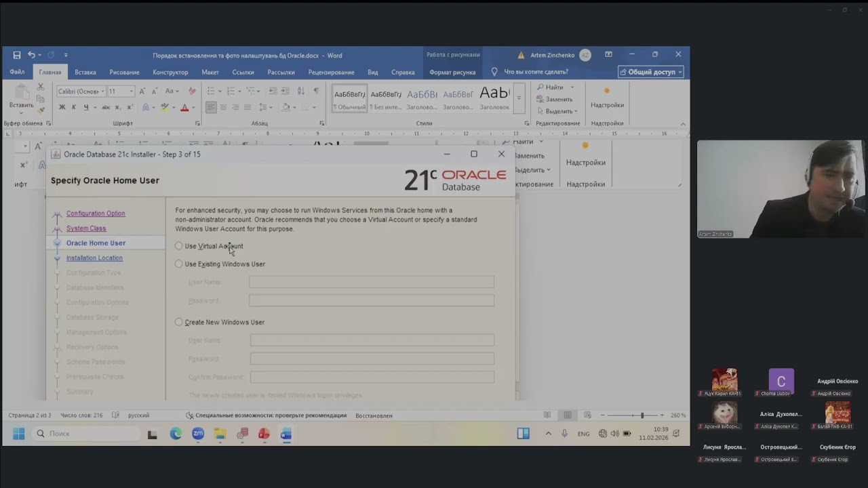
Task: Click the Поиск taskbar search box
Action: click(87, 434)
